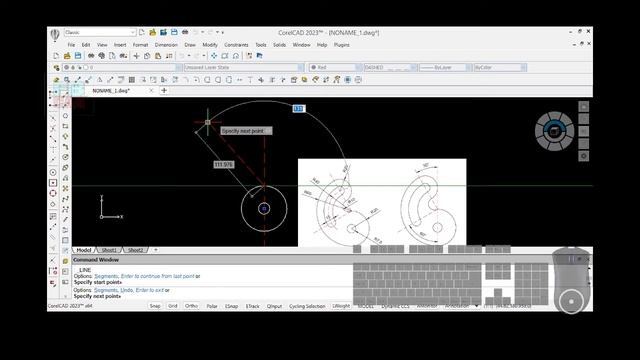Toggle Snap in the status bar
This screenshot has height=360, width=640.
pos(155,306)
